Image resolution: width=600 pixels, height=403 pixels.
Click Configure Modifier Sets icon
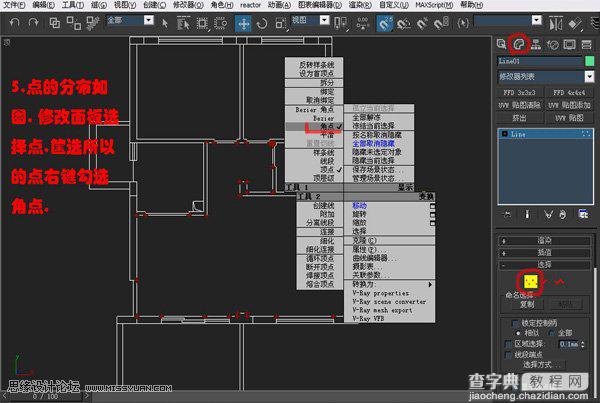coord(583,215)
